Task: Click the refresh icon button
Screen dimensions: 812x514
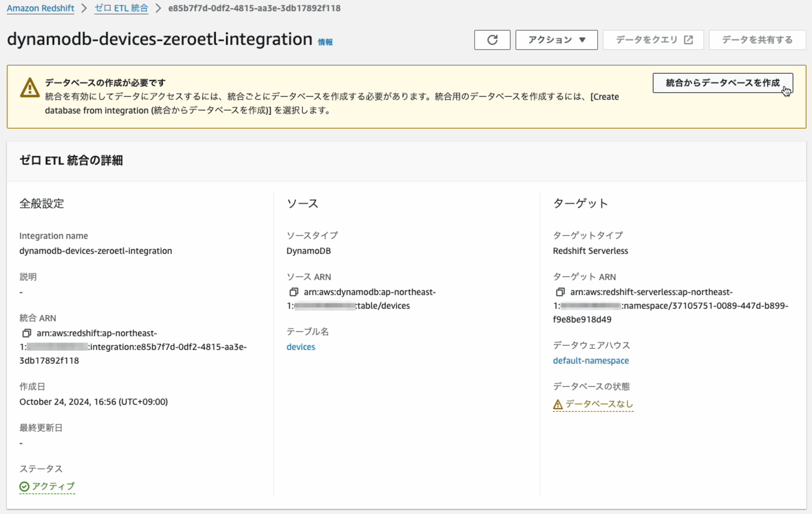Action: [492, 40]
